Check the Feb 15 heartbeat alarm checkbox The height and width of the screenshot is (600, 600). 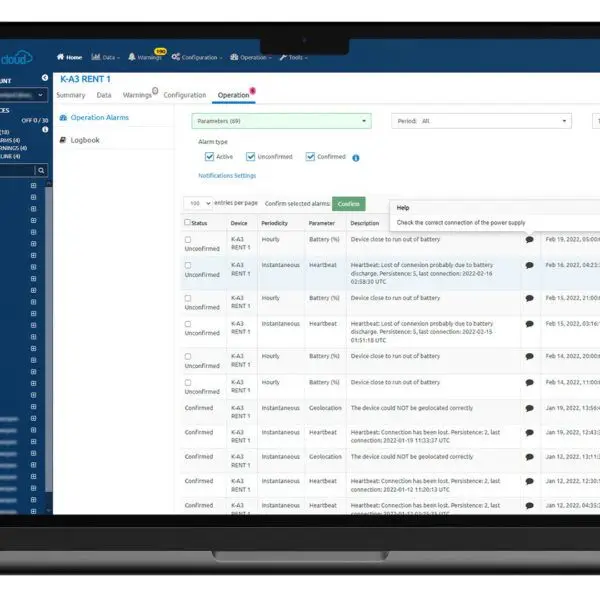click(x=188, y=324)
